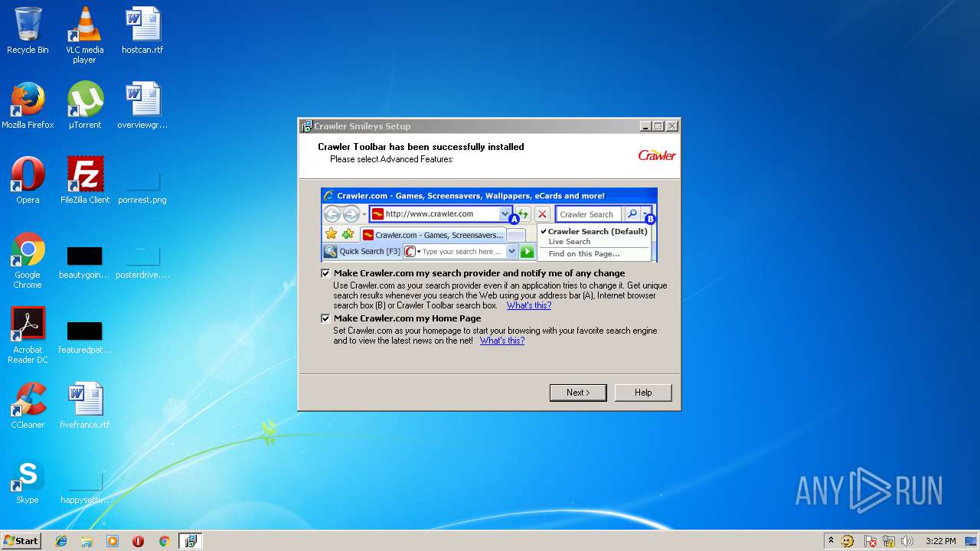
Task: Open What's this link for search provider
Action: pos(528,305)
